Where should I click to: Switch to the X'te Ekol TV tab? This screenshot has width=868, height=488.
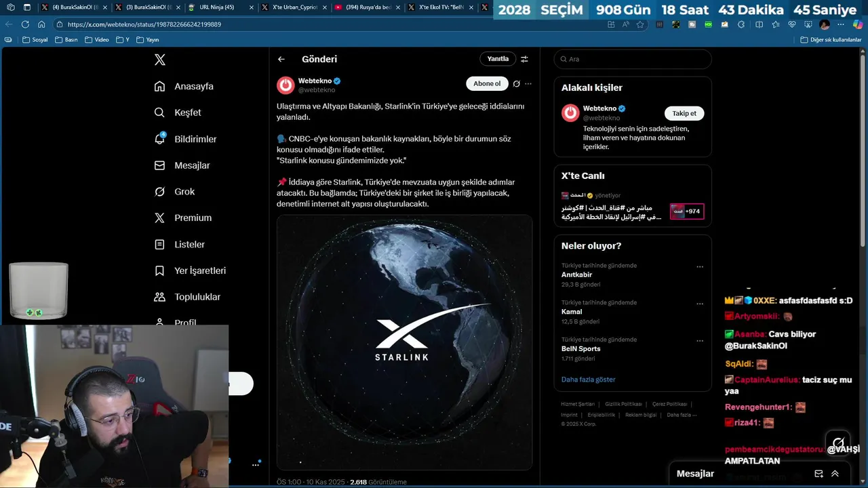(441, 7)
